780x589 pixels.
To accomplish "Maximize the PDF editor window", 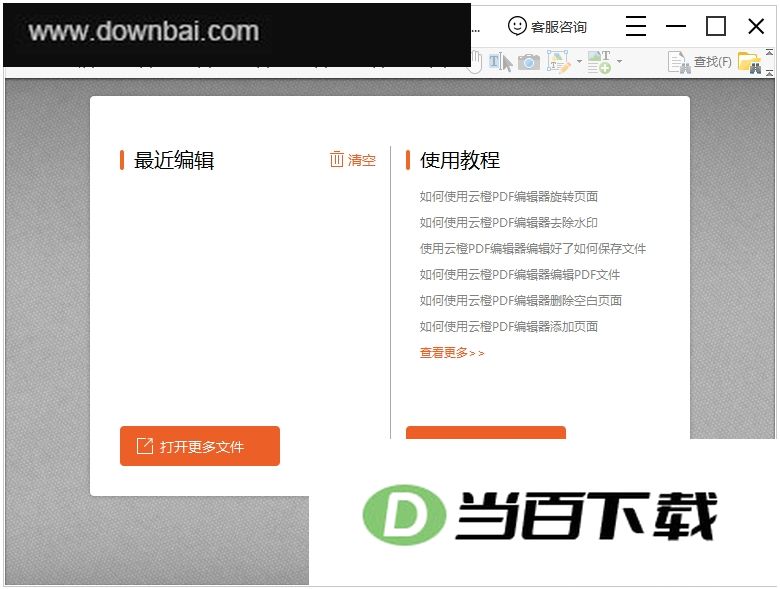I will 716,26.
